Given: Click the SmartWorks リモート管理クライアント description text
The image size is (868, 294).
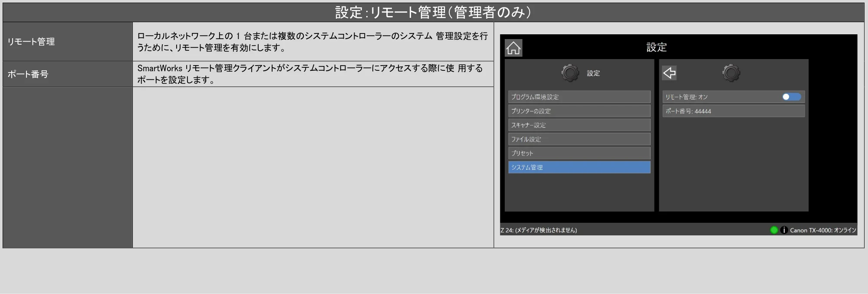Looking at the screenshot, I should pyautogui.click(x=310, y=74).
